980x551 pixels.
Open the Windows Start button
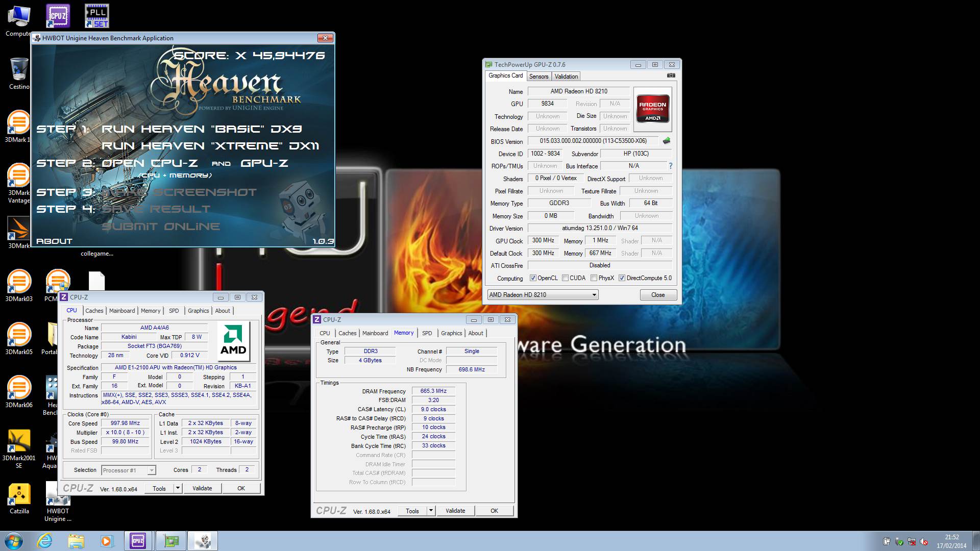point(13,540)
